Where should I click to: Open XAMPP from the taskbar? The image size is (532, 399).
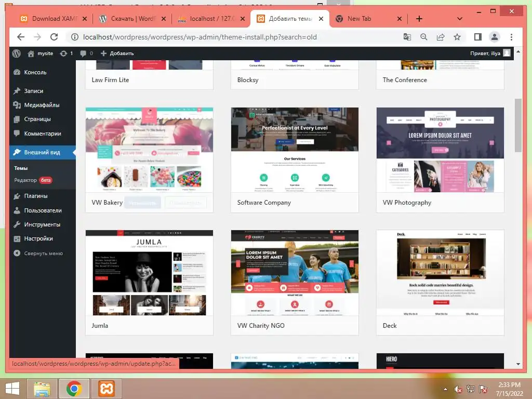click(107, 389)
